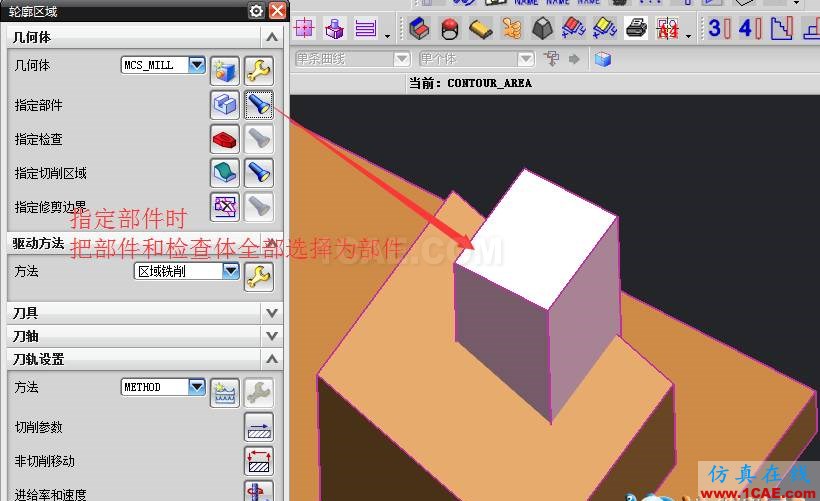This screenshot has width=820, height=501.
Task: Open 进给率和速度 feeds and speeds button
Action: pyautogui.click(x=258, y=491)
